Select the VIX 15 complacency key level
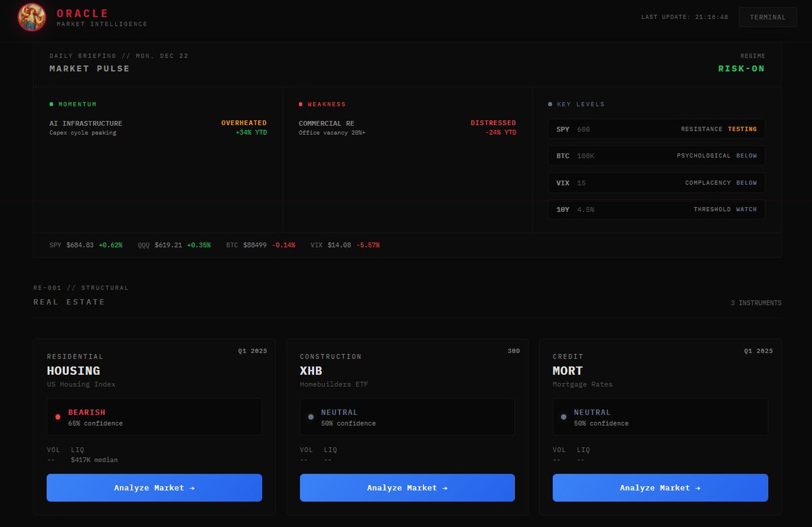 [656, 183]
